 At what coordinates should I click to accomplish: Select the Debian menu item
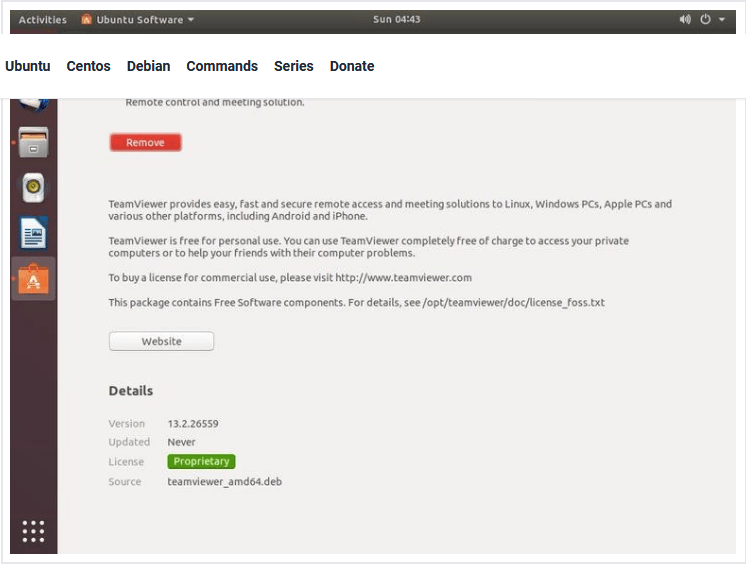pos(148,66)
